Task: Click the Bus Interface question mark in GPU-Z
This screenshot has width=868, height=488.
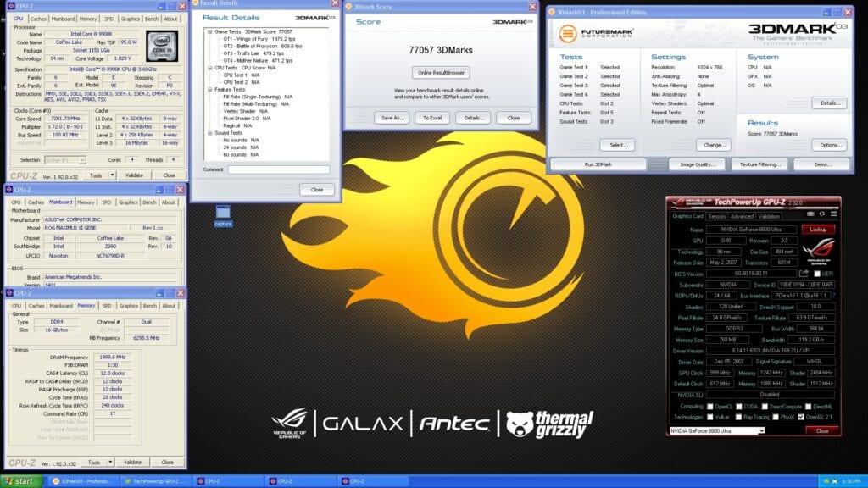Action: pyautogui.click(x=834, y=296)
